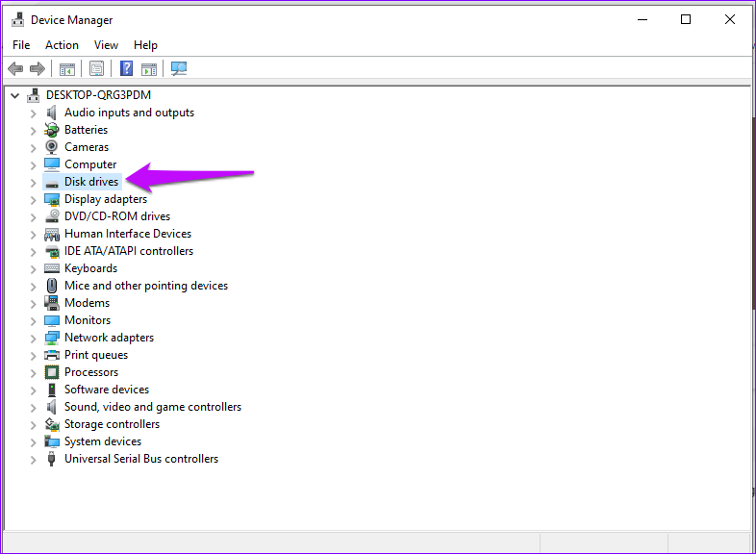Collapse the DESKTOP-QRG3PDM root node

pyautogui.click(x=15, y=95)
